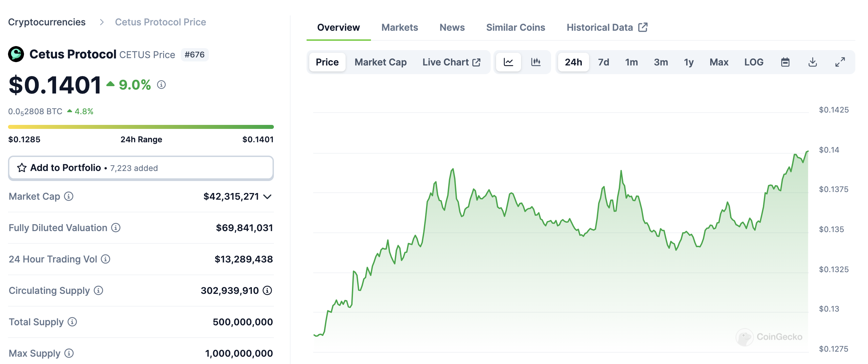868x364 pixels.
Task: Click the download chart data icon
Action: click(x=813, y=62)
